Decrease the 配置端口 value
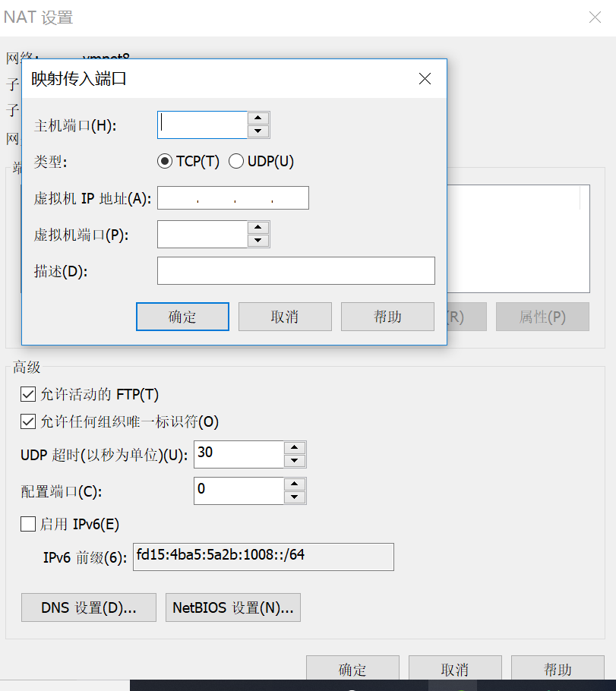Image resolution: width=616 pixels, height=691 pixels. 295,497
